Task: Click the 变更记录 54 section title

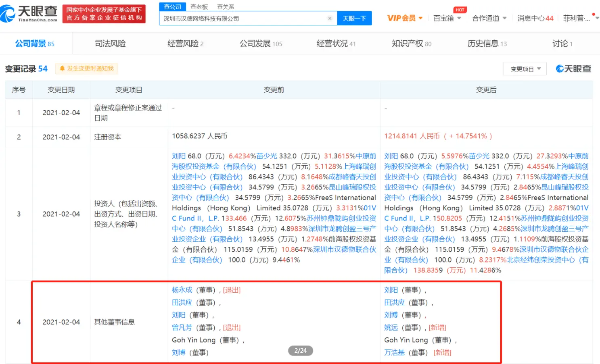Action: pyautogui.click(x=26, y=69)
